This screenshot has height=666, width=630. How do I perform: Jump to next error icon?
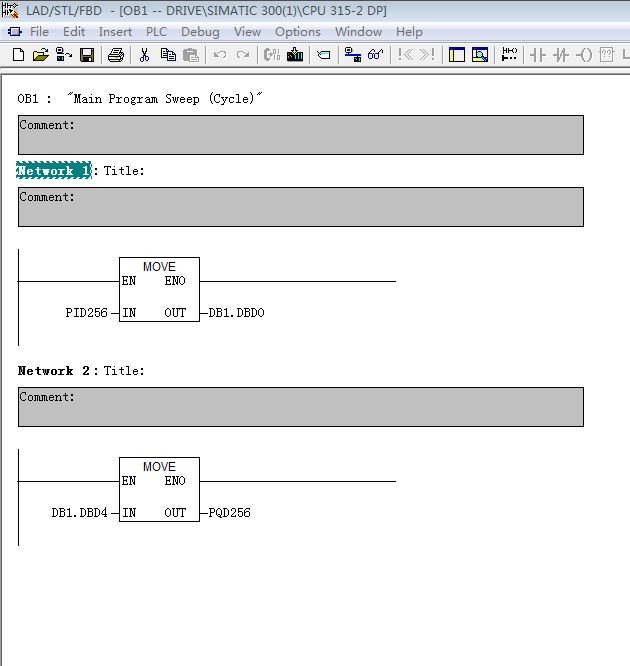(x=427, y=55)
